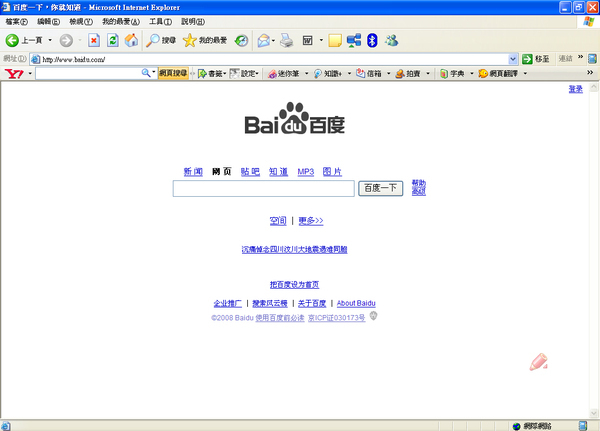This screenshot has height=431, width=600.
Task: Open the MP3 link
Action: pos(306,171)
